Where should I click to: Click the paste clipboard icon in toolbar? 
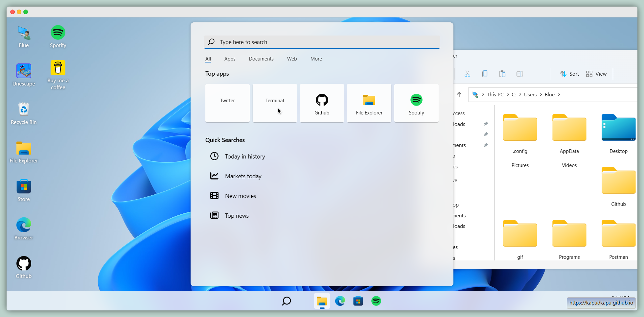[502, 74]
